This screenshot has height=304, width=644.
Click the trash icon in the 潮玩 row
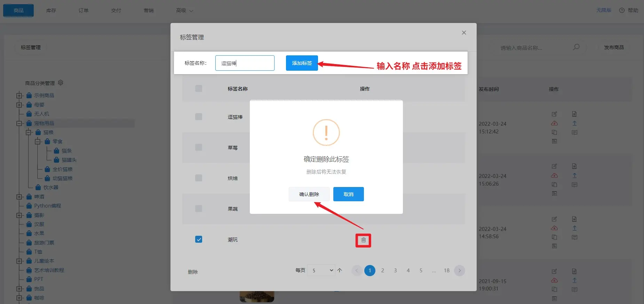coord(363,240)
